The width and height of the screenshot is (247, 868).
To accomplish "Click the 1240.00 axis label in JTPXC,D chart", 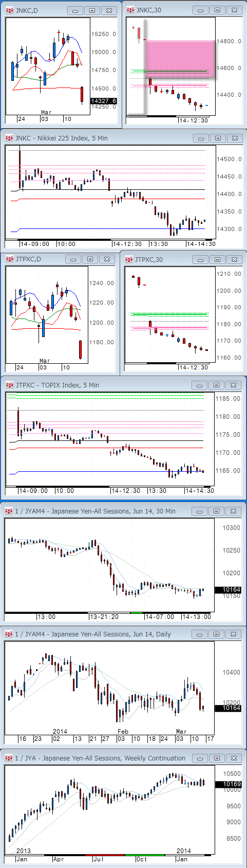I will 102,283.
